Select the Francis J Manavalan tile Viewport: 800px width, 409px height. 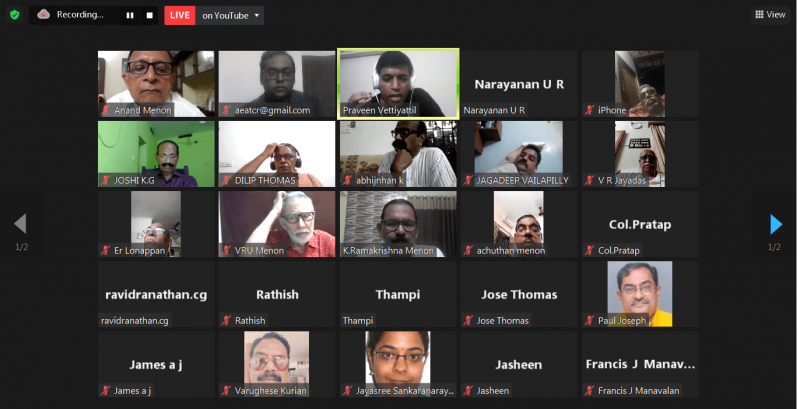tap(640, 364)
